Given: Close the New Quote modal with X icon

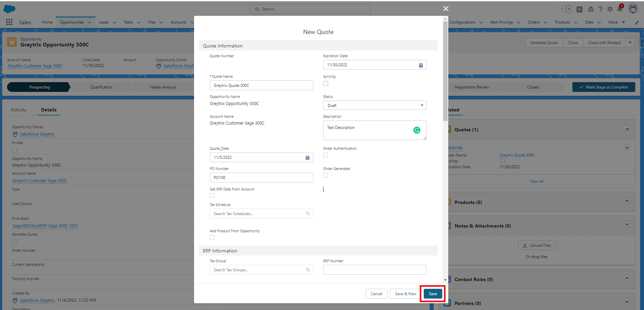Looking at the screenshot, I should [x=446, y=9].
